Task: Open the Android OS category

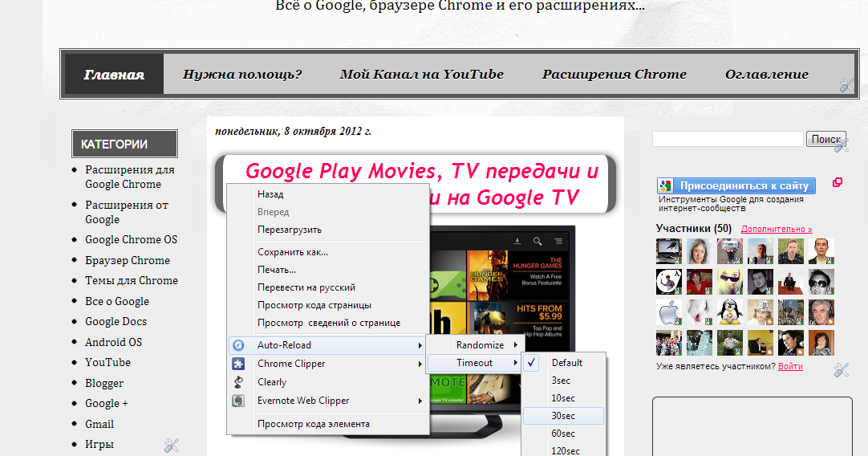Action: point(113,343)
